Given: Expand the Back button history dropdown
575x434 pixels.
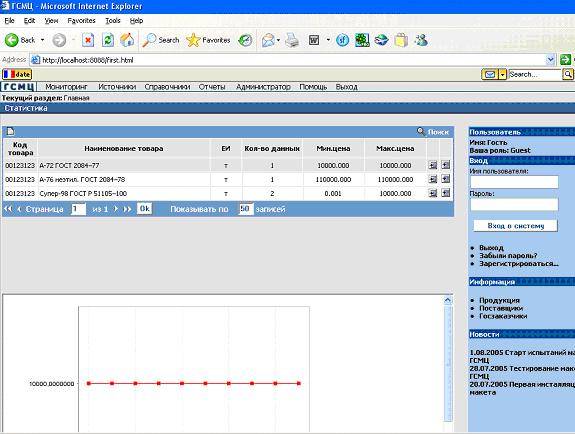Looking at the screenshot, I should (43, 40).
